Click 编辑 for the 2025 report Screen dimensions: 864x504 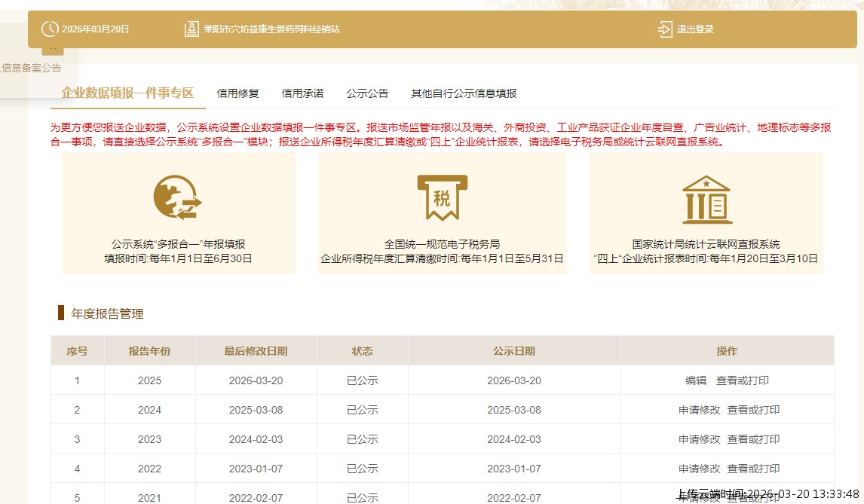(695, 380)
